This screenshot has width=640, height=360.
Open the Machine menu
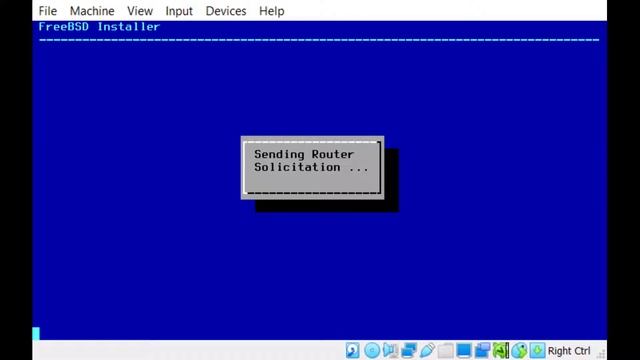click(x=92, y=11)
